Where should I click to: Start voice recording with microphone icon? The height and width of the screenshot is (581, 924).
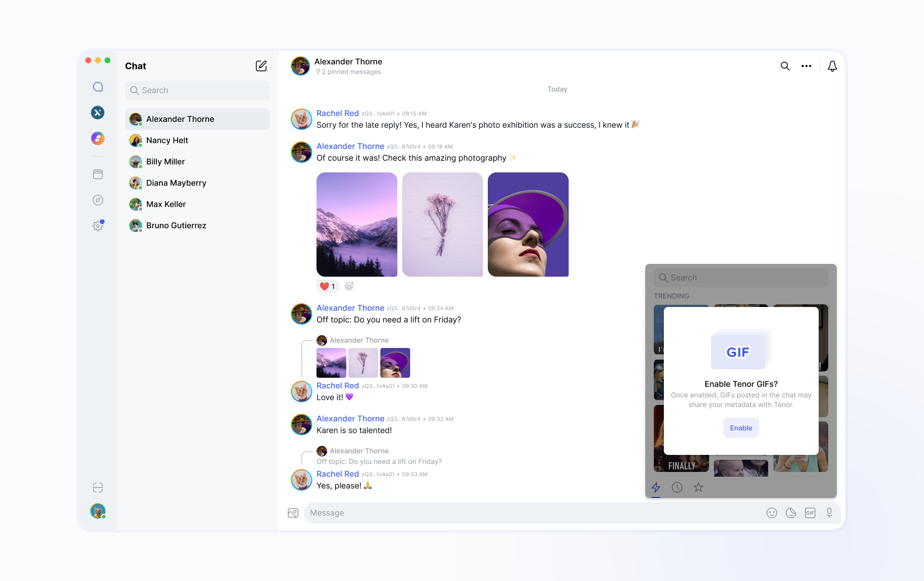829,513
